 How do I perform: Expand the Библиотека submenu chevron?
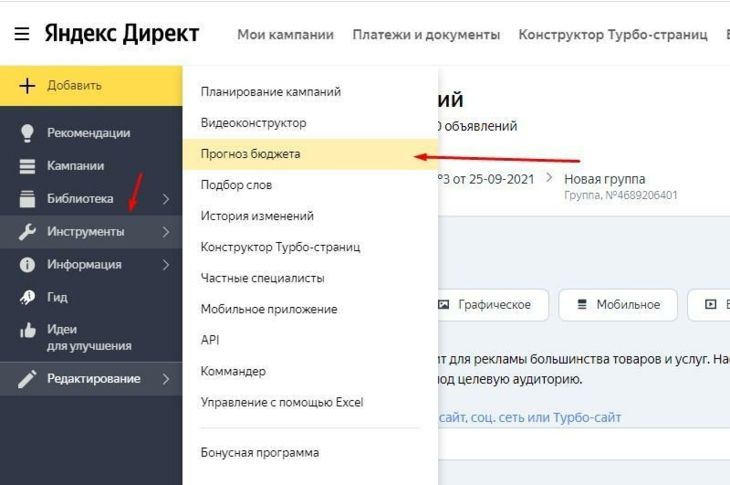[166, 199]
